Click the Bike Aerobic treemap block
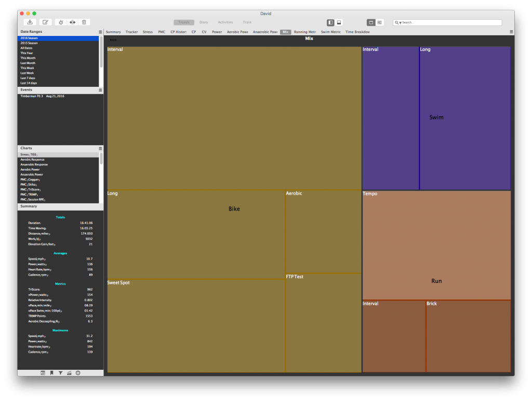This screenshot has width=532, height=401. (323, 231)
